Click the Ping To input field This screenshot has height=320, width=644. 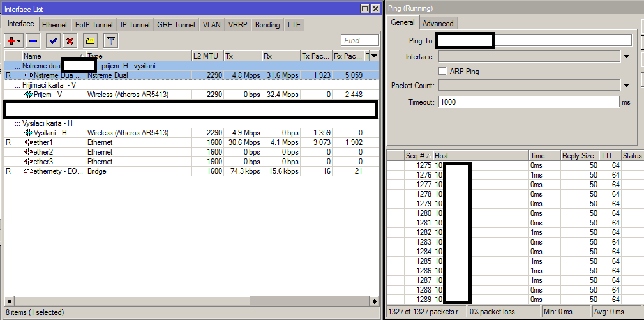(x=533, y=40)
